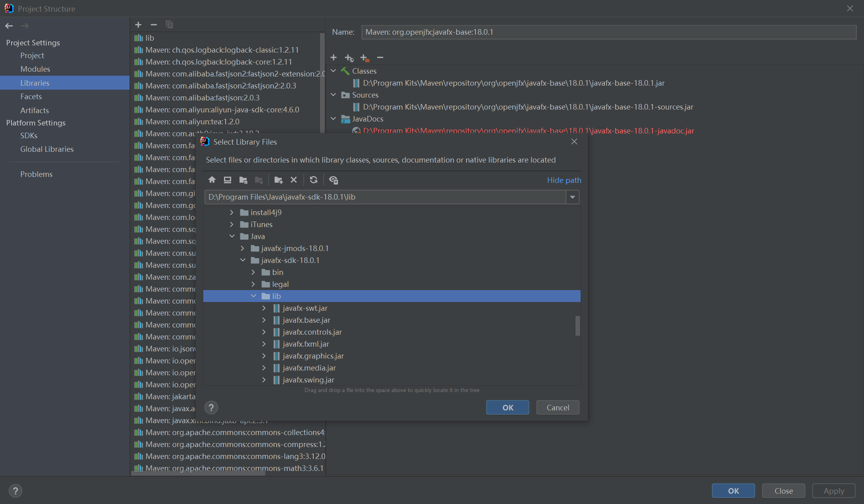Open Global Libraries settings
Viewport: 864px width, 504px height.
[x=47, y=149]
